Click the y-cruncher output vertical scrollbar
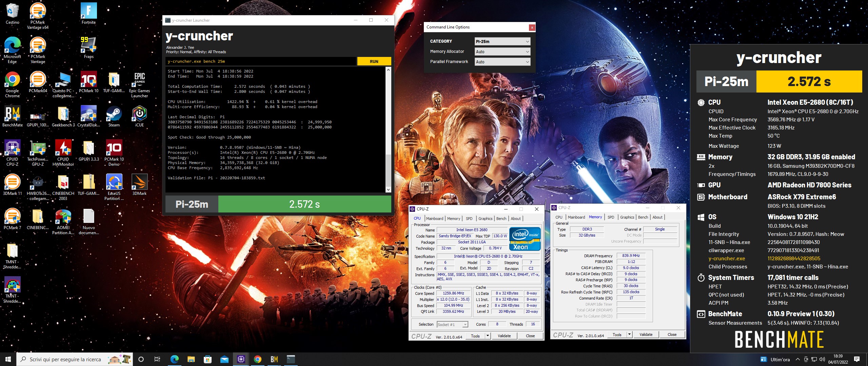The image size is (868, 366). [x=389, y=130]
